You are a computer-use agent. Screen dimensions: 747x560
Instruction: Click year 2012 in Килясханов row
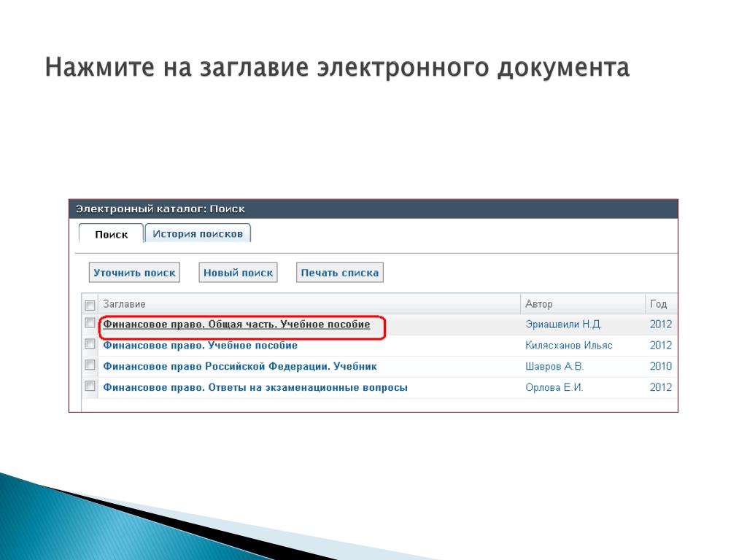tap(661, 345)
